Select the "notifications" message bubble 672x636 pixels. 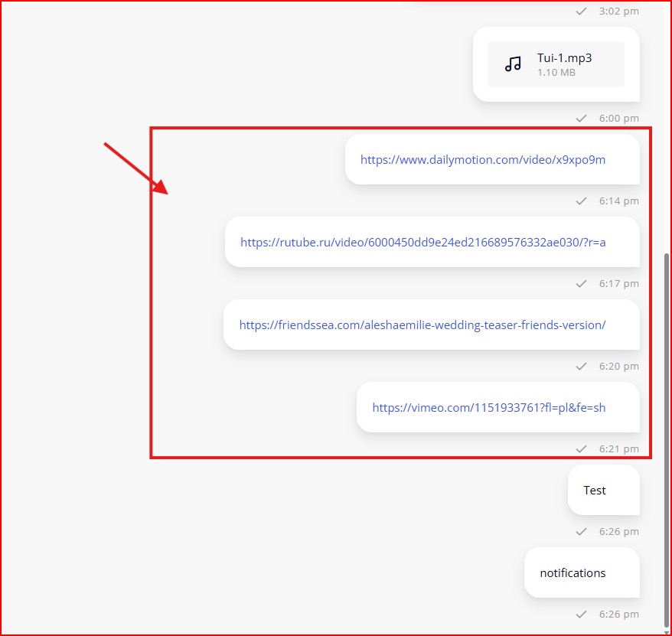(x=573, y=573)
